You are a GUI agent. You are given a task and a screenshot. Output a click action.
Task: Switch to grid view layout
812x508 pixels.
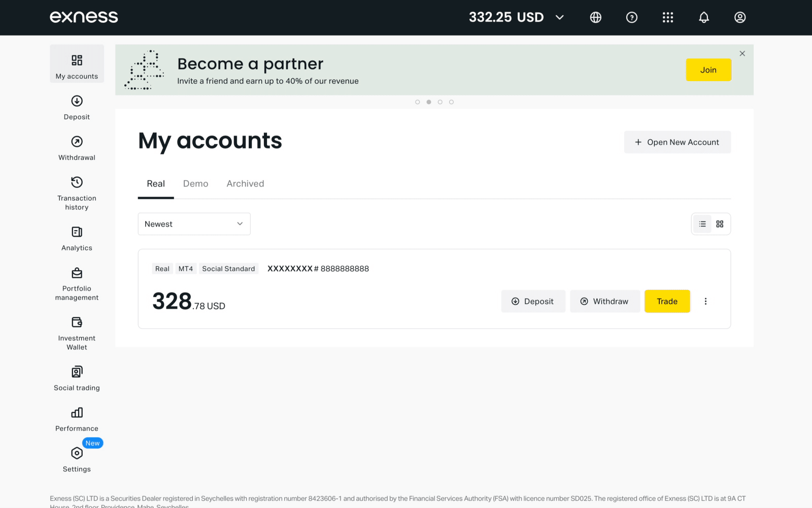pos(720,224)
